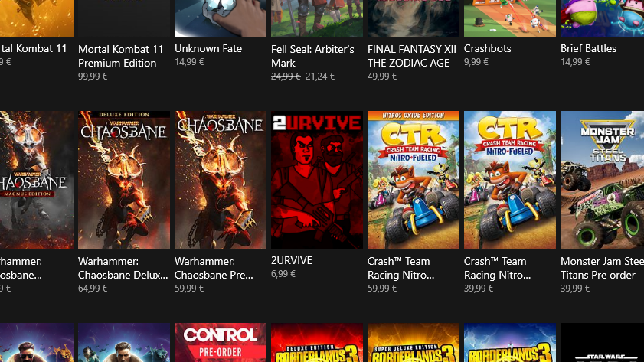Open Monster Jam Steel Titans cover art
This screenshot has height=362, width=644.
(x=602, y=180)
